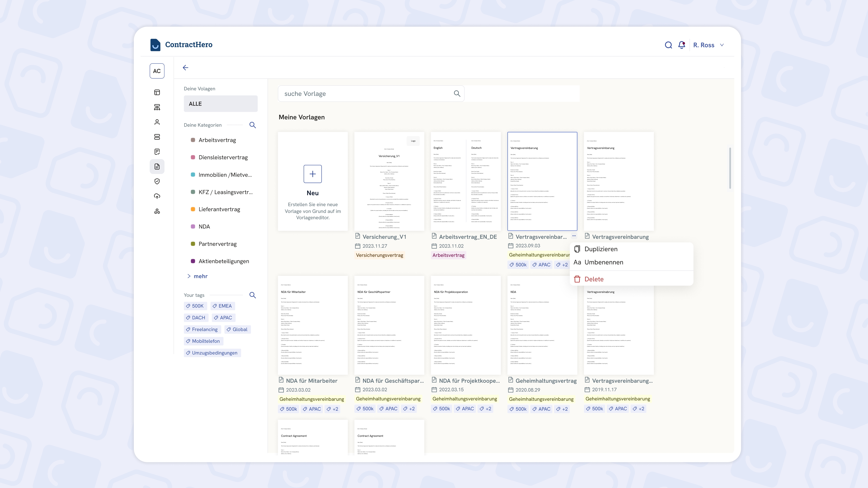Click the suche Vorlage search field
The height and width of the screenshot is (488, 868).
tap(367, 94)
